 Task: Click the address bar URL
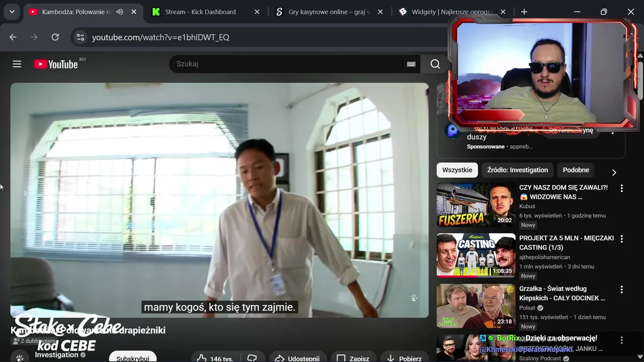[160, 37]
